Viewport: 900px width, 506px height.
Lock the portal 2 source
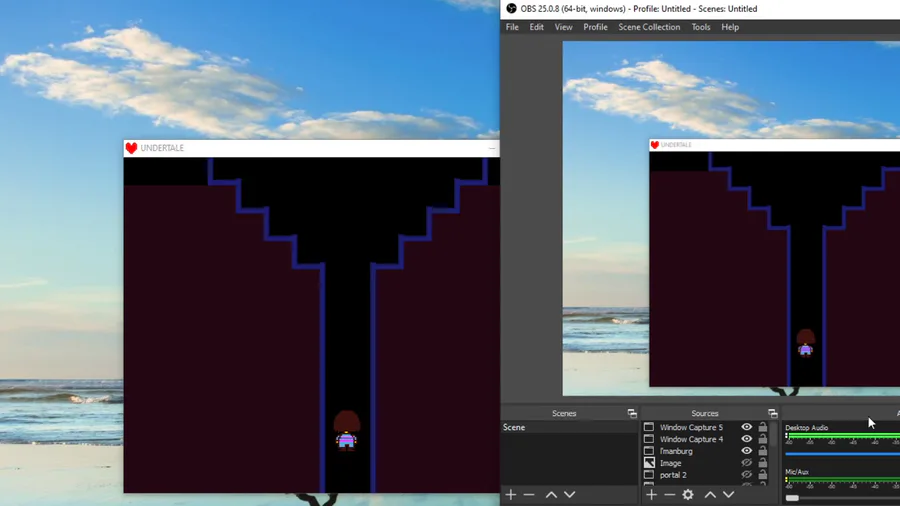(763, 475)
